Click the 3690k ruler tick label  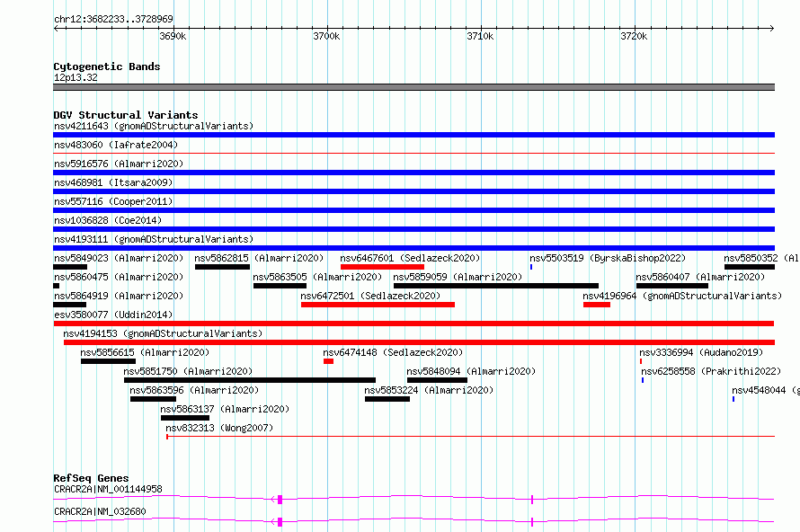(173, 36)
